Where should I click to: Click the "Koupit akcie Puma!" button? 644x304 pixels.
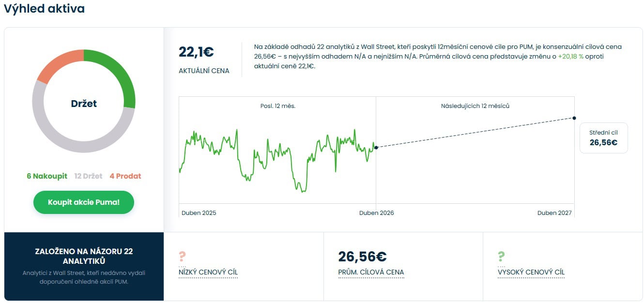(x=84, y=202)
